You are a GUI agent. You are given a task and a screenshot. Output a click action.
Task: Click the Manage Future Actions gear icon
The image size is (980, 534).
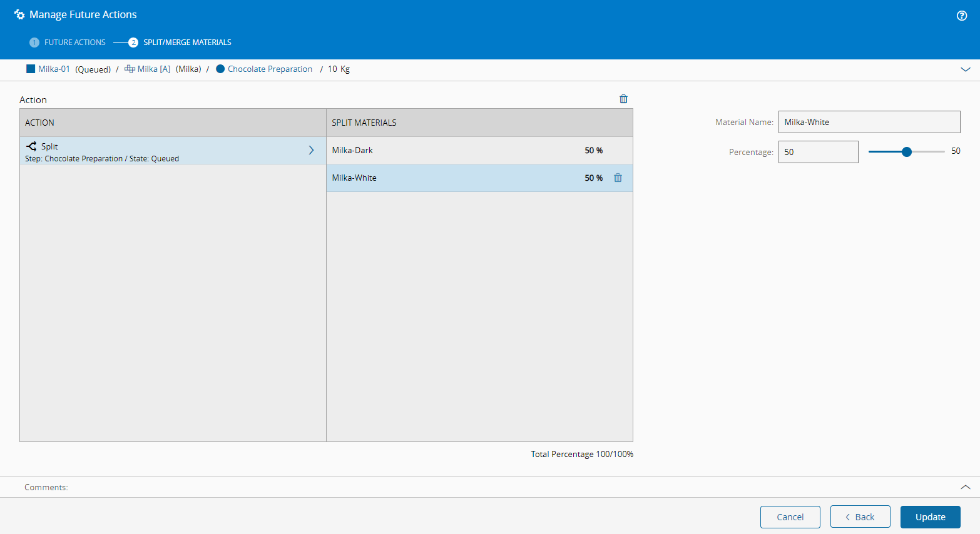pos(19,14)
